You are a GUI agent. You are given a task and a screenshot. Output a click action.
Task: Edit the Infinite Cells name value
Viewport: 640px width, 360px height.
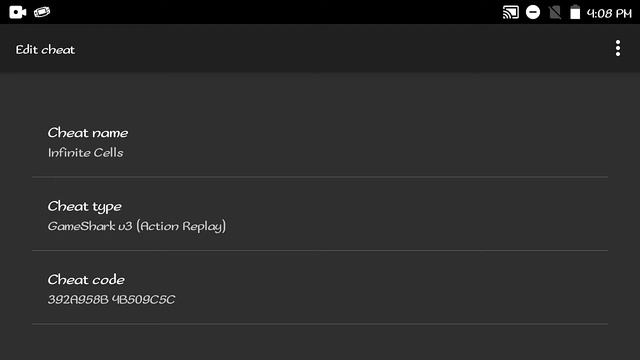(85, 153)
